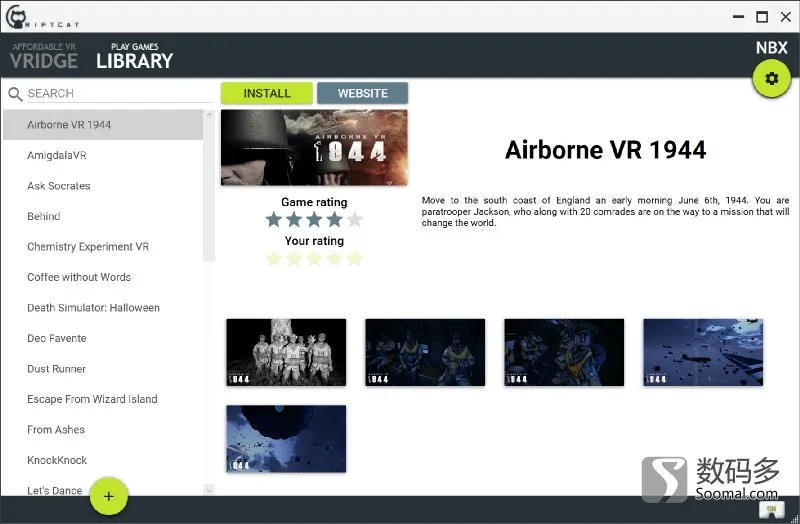The width and height of the screenshot is (800, 524).
Task: Maximize the Riftcat window
Action: pos(762,17)
